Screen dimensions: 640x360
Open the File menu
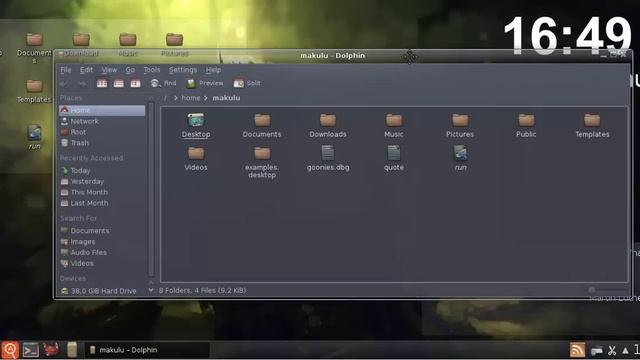coord(66,70)
